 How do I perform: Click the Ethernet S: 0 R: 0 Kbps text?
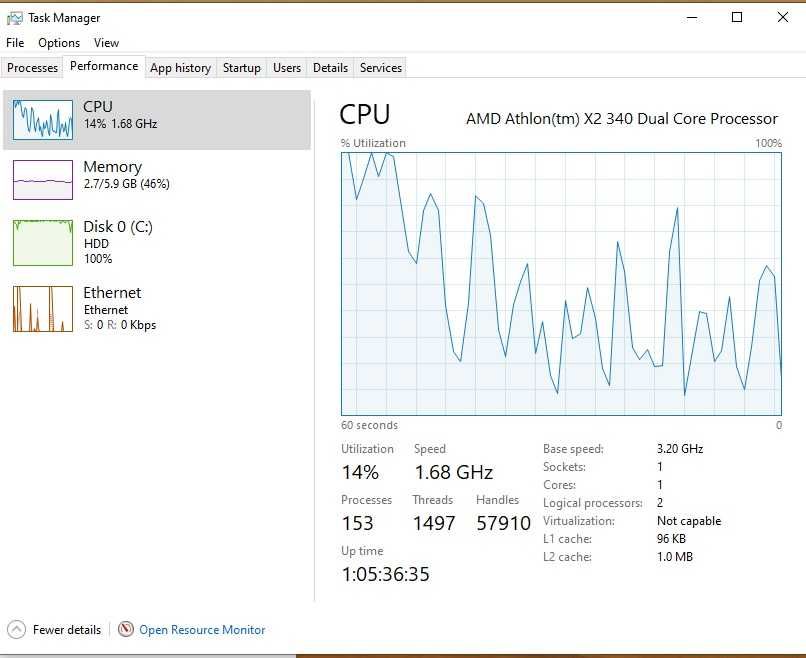(120, 325)
